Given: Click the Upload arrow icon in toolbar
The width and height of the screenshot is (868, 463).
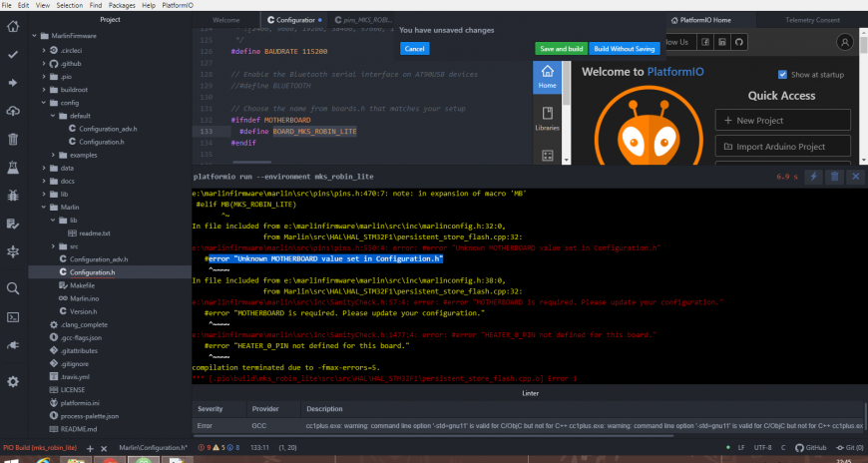Looking at the screenshot, I should click(x=13, y=83).
